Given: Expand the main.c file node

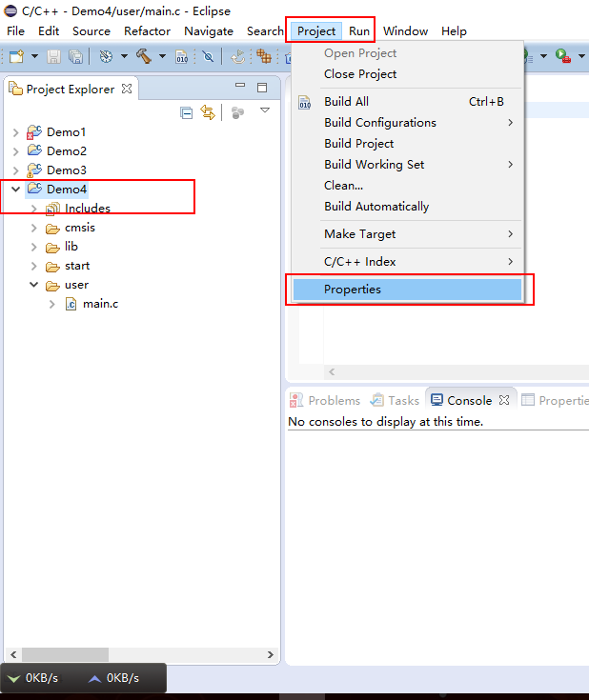Looking at the screenshot, I should (x=52, y=304).
